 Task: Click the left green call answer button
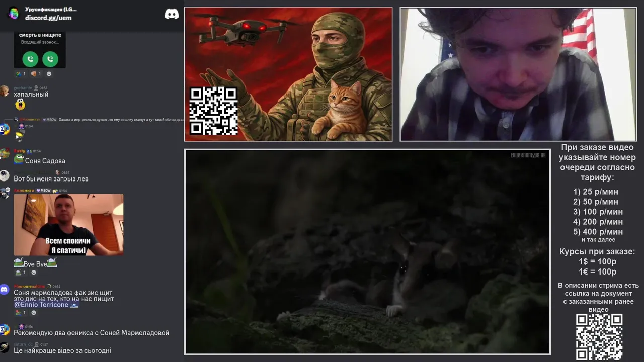pos(30,59)
